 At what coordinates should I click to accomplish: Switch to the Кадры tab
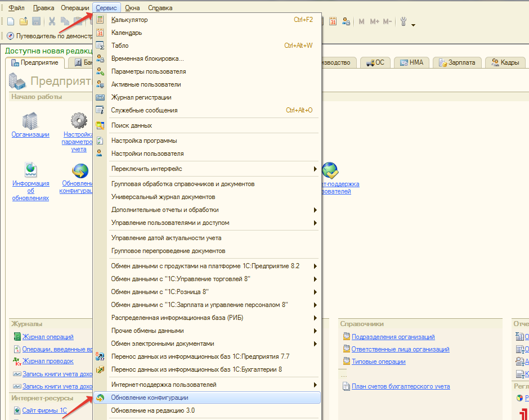(x=502, y=62)
